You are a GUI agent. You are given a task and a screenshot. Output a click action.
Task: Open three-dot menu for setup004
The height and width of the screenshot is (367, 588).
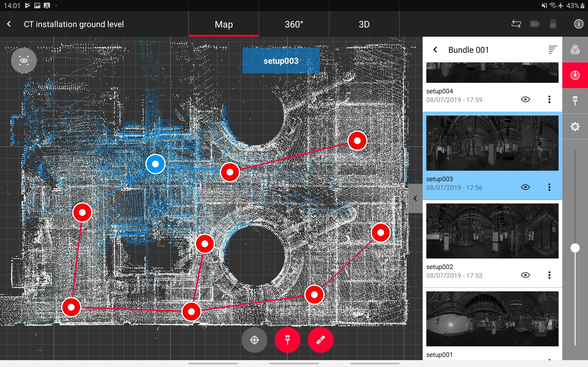click(549, 99)
